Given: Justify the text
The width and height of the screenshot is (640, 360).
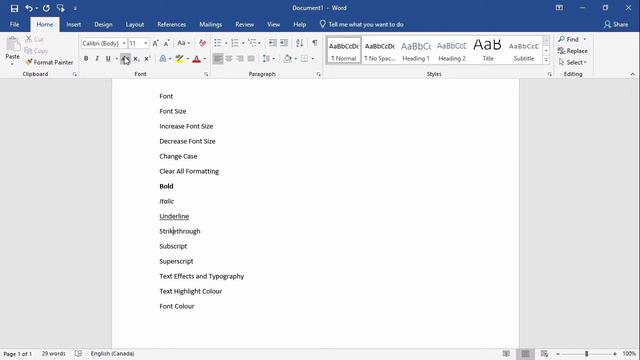Looking at the screenshot, I should 251,59.
